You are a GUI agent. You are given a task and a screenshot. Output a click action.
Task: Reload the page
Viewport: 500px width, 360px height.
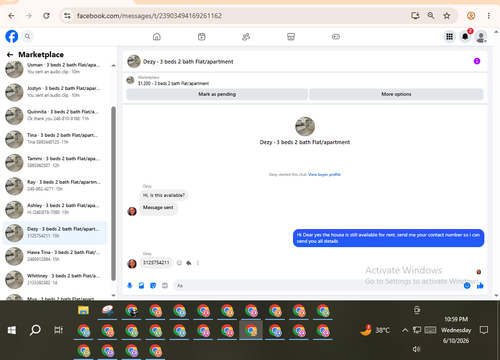tap(46, 16)
